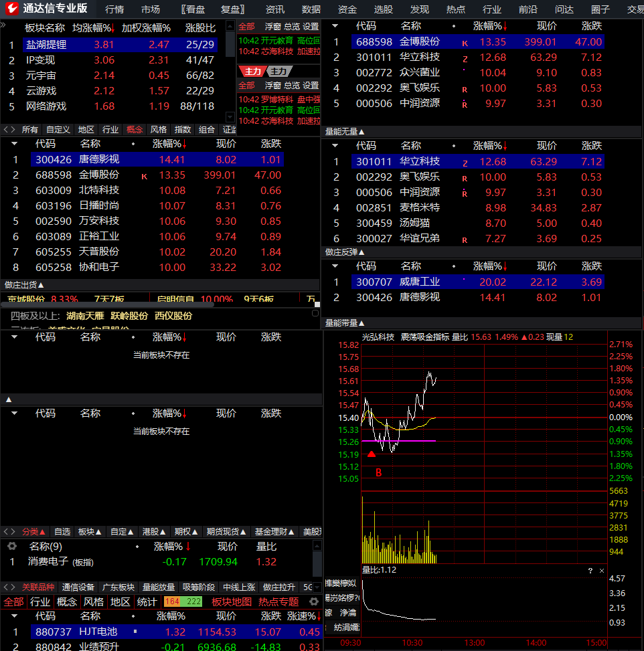Expand the 板块▲ dropdown tab

(90, 532)
